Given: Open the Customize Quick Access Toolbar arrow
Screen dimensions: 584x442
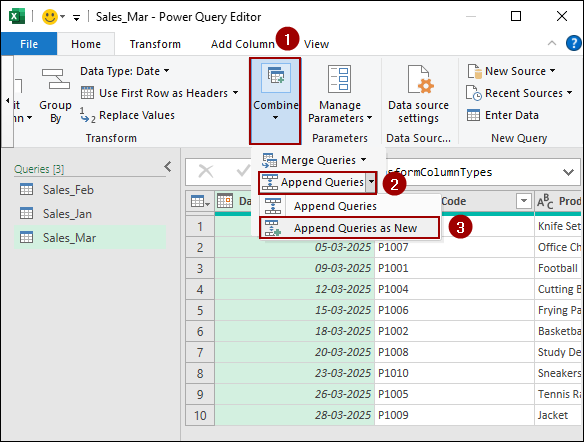Looking at the screenshot, I should (76, 18).
